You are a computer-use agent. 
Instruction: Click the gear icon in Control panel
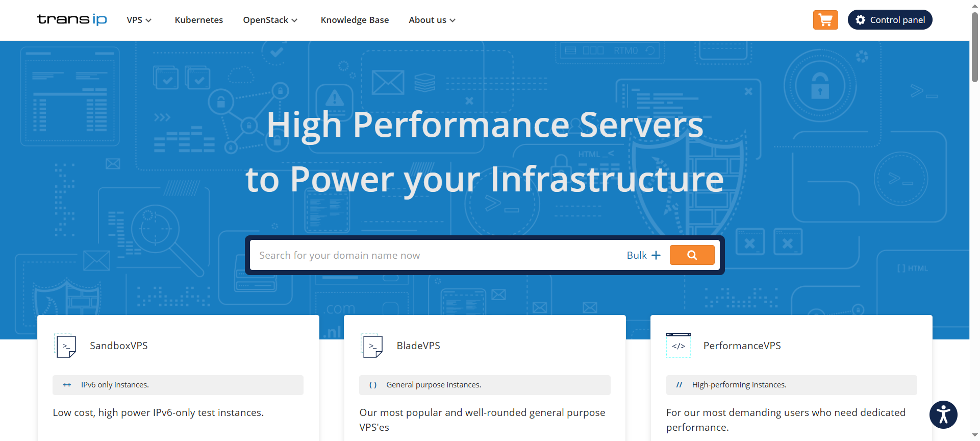861,20
